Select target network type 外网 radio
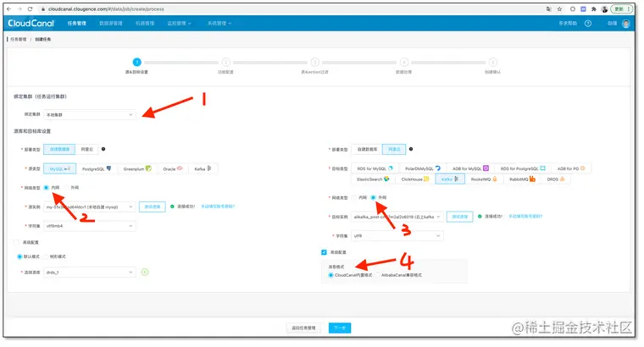The height and width of the screenshot is (347, 644). (374, 197)
